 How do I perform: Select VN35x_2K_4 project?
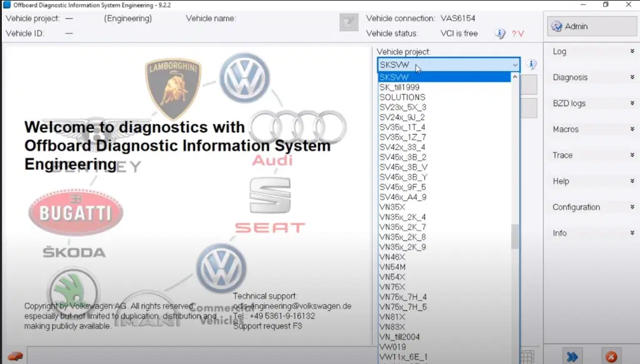(x=444, y=217)
